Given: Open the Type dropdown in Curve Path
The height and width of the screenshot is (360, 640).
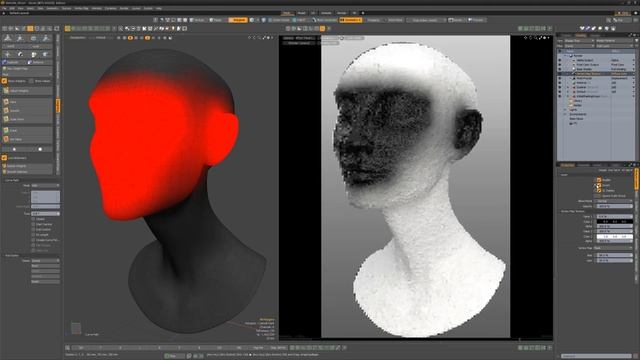Looking at the screenshot, I should tap(45, 213).
